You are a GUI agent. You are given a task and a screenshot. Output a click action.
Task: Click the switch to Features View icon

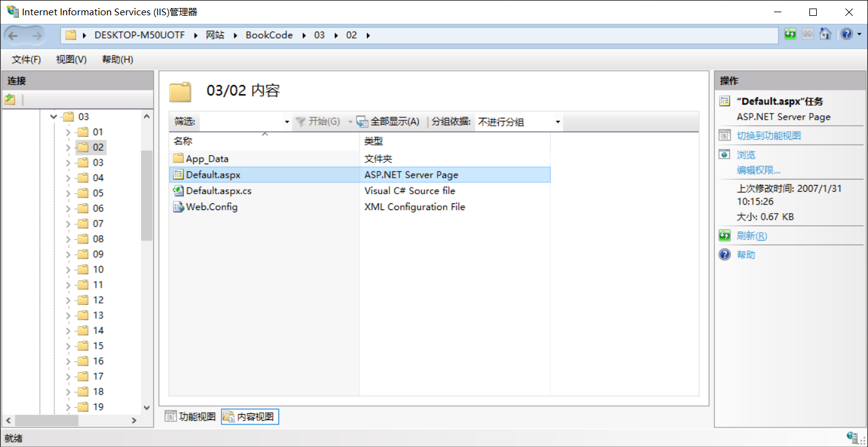(725, 136)
